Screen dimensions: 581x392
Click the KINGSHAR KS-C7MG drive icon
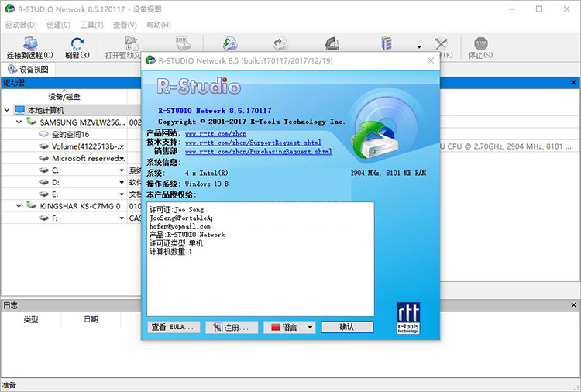[x=32, y=206]
